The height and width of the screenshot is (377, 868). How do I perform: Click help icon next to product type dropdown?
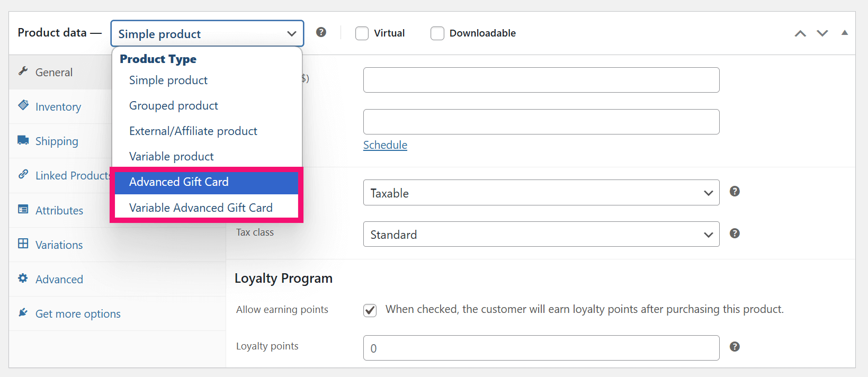321,32
